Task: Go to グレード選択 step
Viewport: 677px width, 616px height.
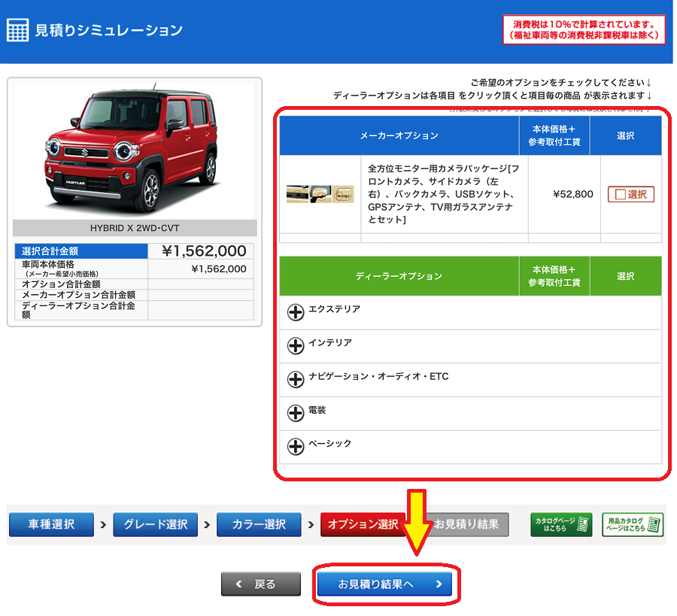Action: (x=156, y=524)
